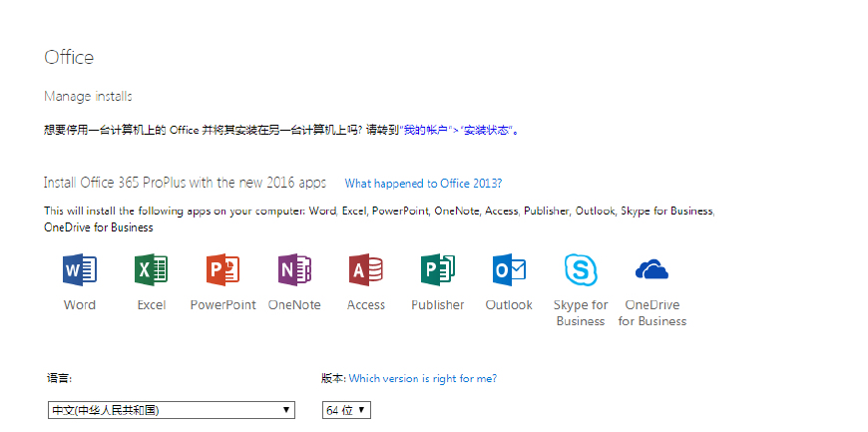Open the 64 位 version dropdown
868x432 pixels.
coord(346,410)
